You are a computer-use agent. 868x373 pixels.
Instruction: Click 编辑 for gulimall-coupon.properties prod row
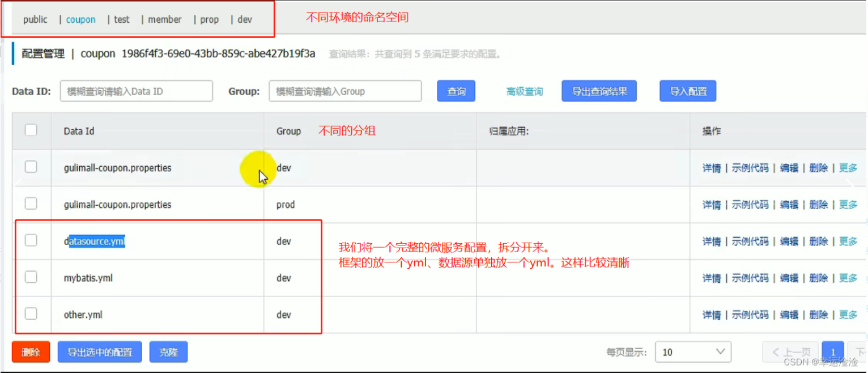(789, 205)
